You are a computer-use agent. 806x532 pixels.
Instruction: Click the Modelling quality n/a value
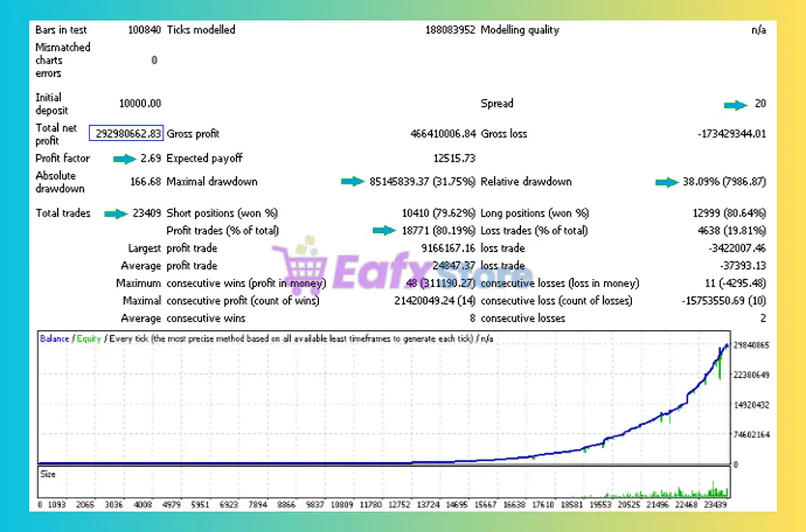pyautogui.click(x=758, y=30)
